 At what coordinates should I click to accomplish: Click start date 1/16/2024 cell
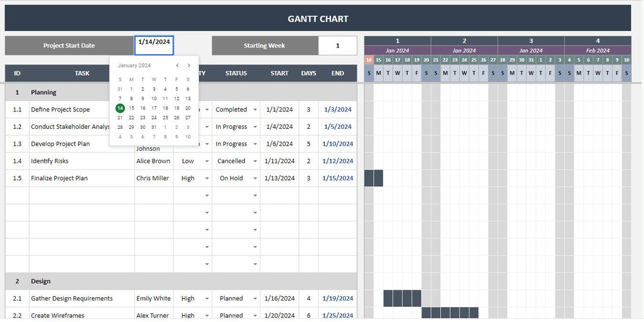pyautogui.click(x=279, y=299)
